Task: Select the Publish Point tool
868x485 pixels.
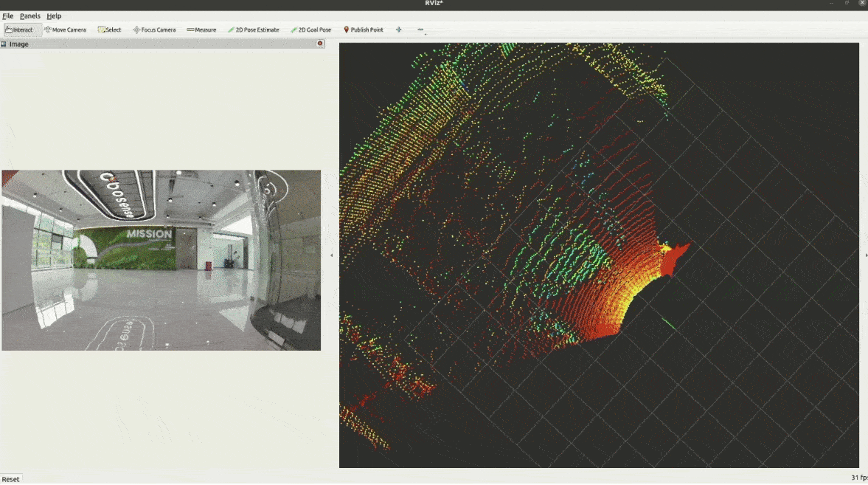Action: (362, 30)
